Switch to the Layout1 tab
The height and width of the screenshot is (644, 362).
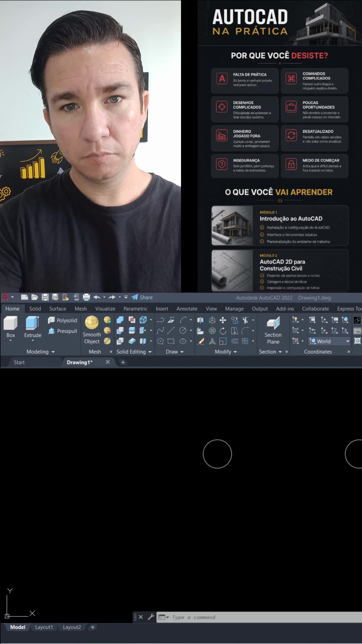[x=44, y=627]
